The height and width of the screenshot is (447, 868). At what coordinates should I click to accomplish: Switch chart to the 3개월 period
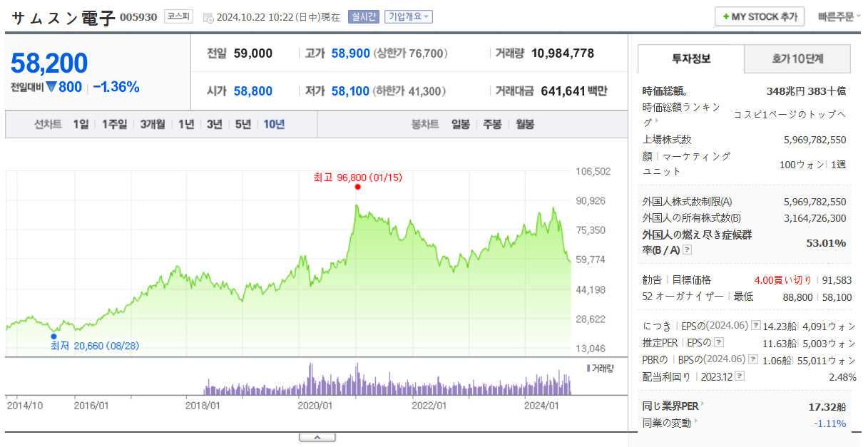[152, 124]
